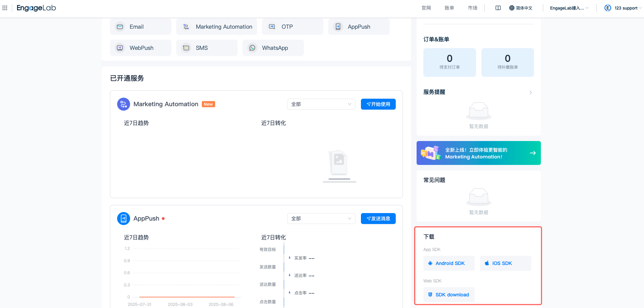Click the purple Marketing Automation service icon
Screen dimensions: 644x308
tap(124, 104)
